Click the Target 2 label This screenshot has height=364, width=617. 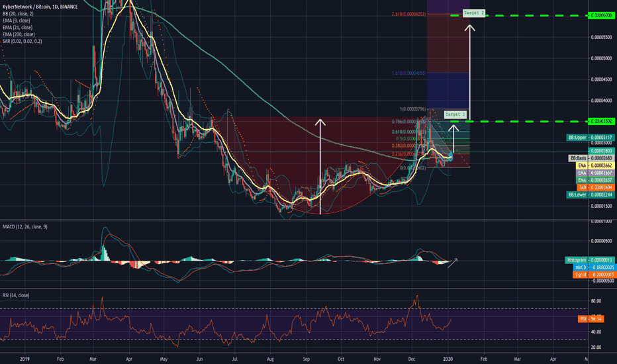tap(474, 13)
